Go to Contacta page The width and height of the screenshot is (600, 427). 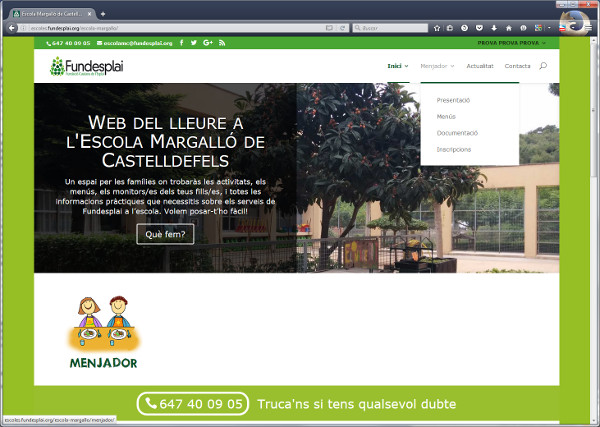517,66
